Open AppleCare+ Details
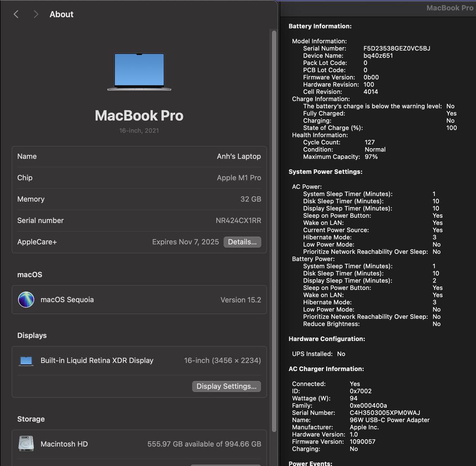This screenshot has height=466, width=476. (x=242, y=242)
